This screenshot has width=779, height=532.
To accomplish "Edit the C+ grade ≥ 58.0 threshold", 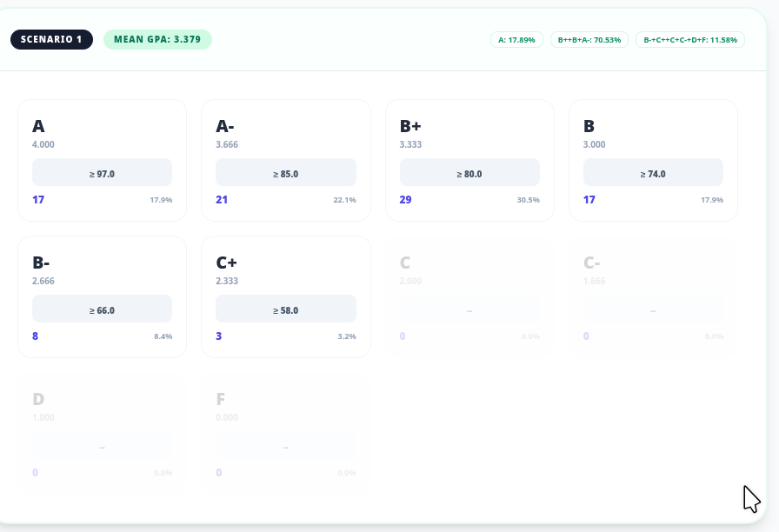I will (x=285, y=309).
